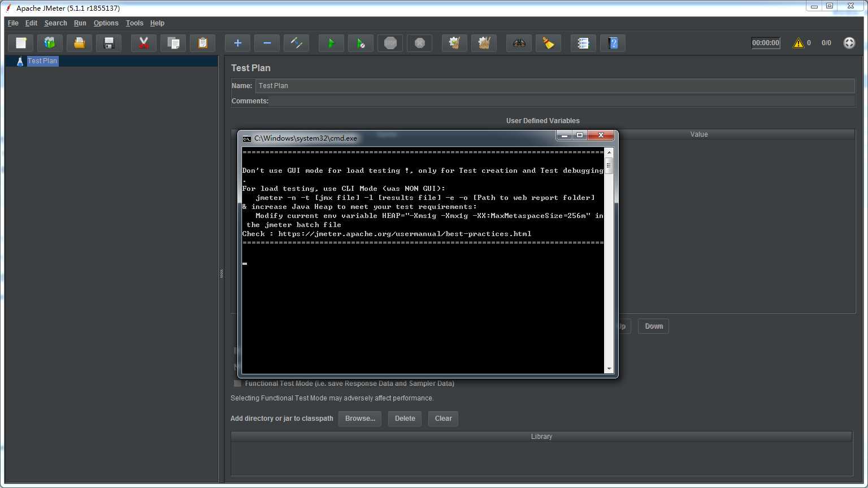This screenshot has height=488, width=868.
Task: Open Search with binoculars icon
Action: [519, 43]
